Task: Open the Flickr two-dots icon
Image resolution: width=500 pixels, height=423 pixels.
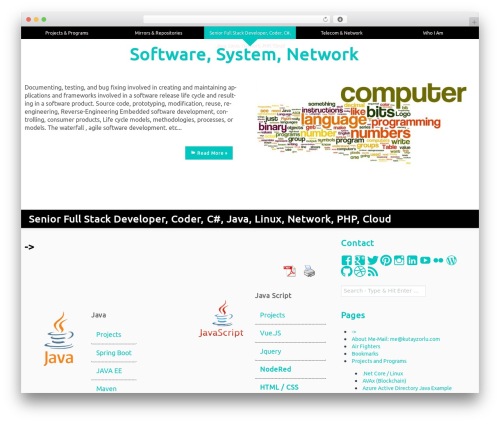Action: [x=438, y=260]
